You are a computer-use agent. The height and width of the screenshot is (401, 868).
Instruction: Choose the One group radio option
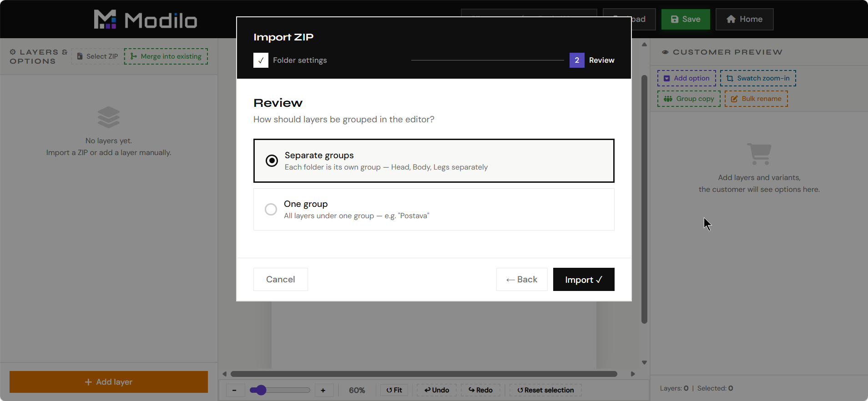point(434,209)
